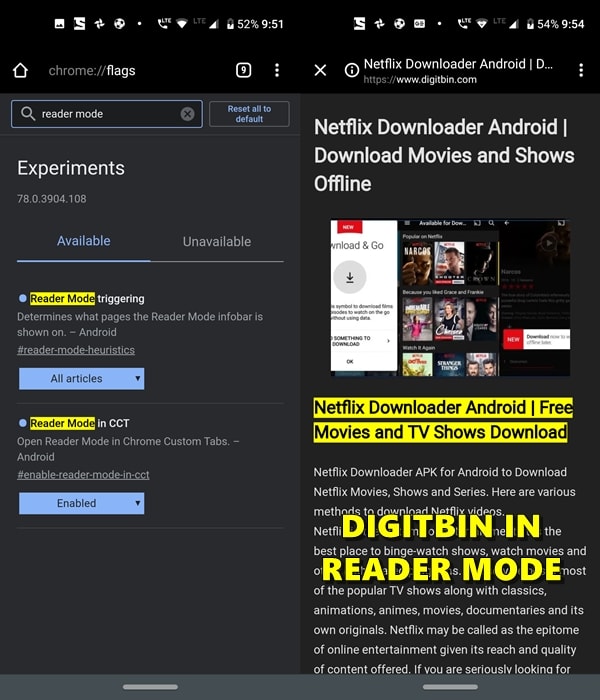View site info icon for digitbin
Image resolution: width=600 pixels, height=700 pixels.
pos(351,70)
